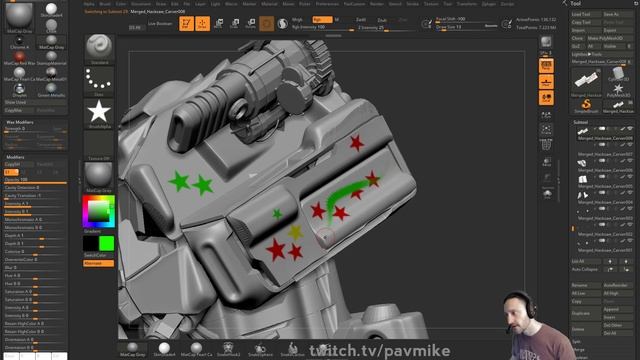Click the Show Used button
This screenshot has width=640, height=360.
point(35,102)
